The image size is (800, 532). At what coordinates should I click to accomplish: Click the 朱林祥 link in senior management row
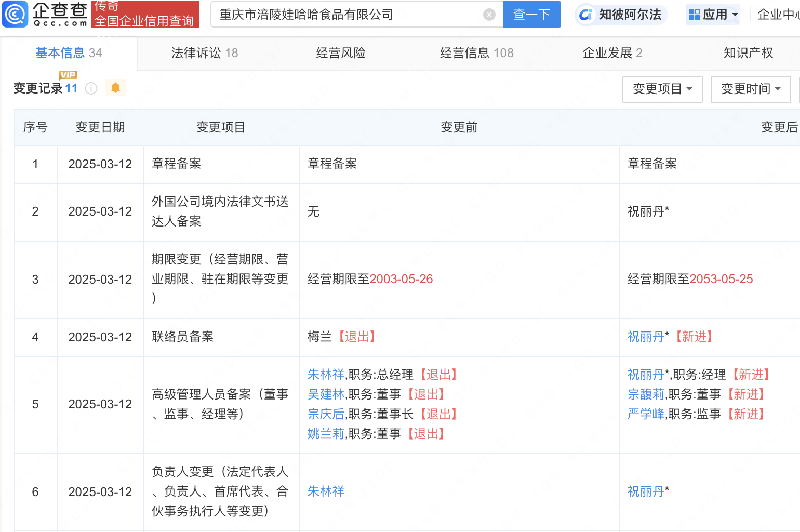tap(326, 374)
